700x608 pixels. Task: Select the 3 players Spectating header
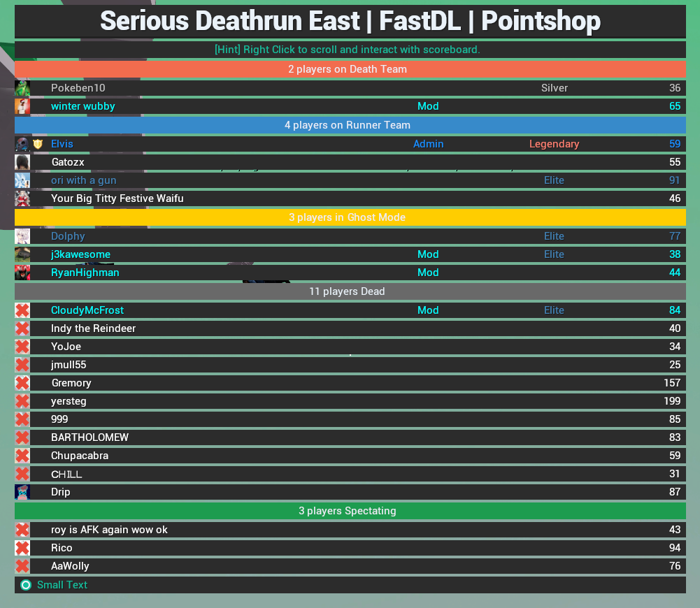click(350, 511)
